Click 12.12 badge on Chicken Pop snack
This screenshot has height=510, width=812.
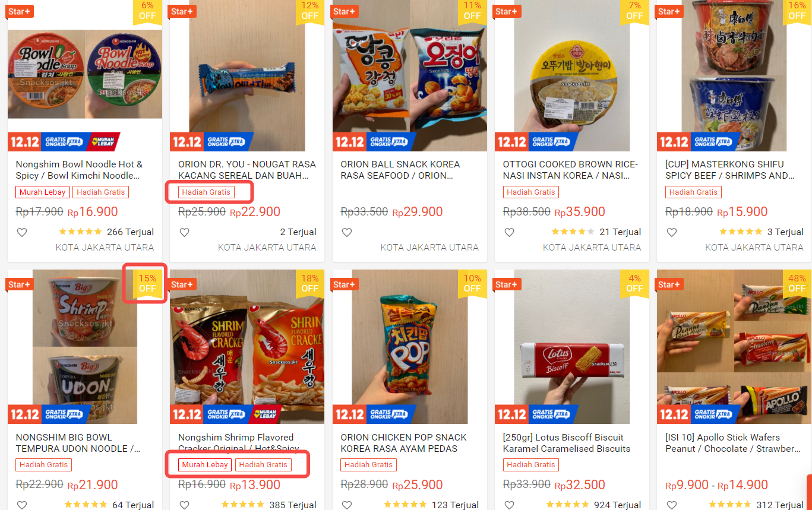click(x=349, y=414)
